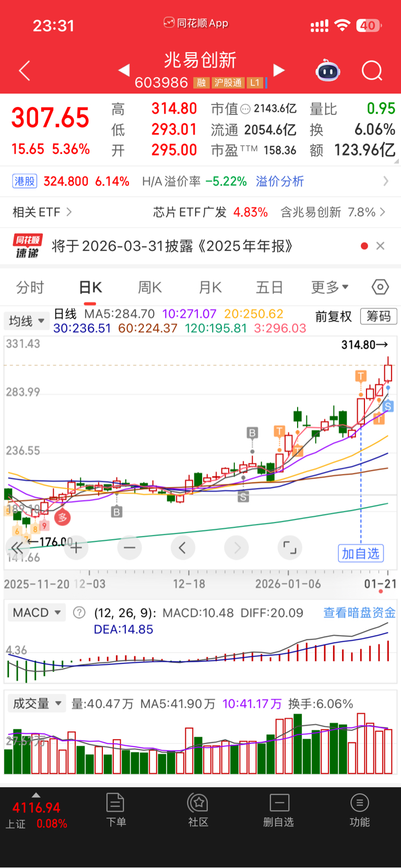Open 港股 quote 324.800
The image size is (401, 868).
coord(70,181)
